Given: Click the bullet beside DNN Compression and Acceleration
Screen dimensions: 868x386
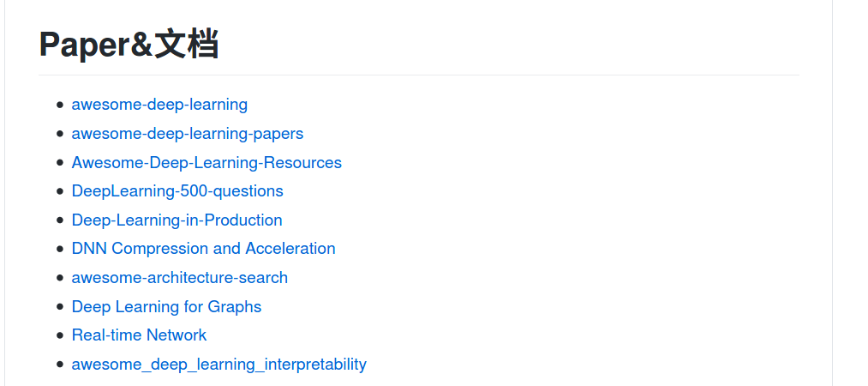Looking at the screenshot, I should (x=60, y=249).
